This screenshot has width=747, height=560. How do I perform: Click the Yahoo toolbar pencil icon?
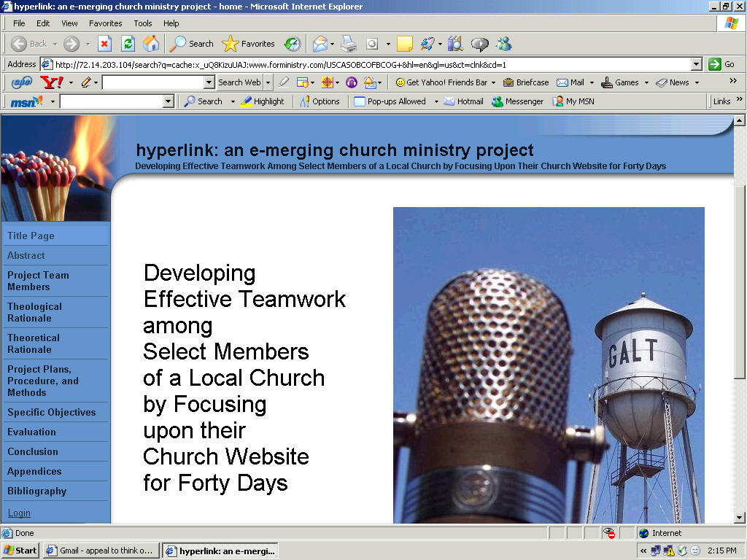pyautogui.click(x=86, y=82)
